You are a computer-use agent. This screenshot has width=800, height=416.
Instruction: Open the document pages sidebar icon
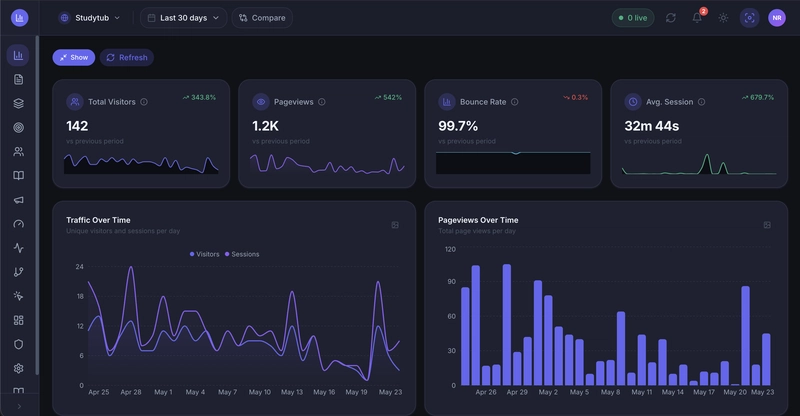[x=18, y=79]
